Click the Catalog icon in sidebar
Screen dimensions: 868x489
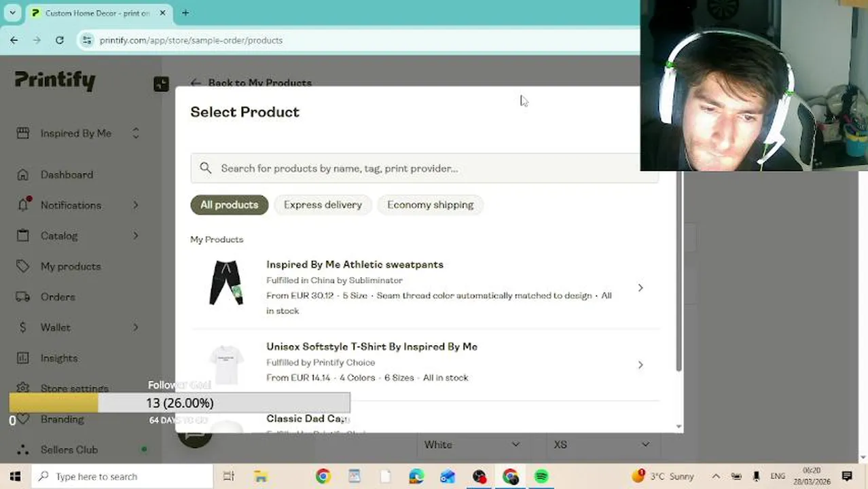(23, 236)
